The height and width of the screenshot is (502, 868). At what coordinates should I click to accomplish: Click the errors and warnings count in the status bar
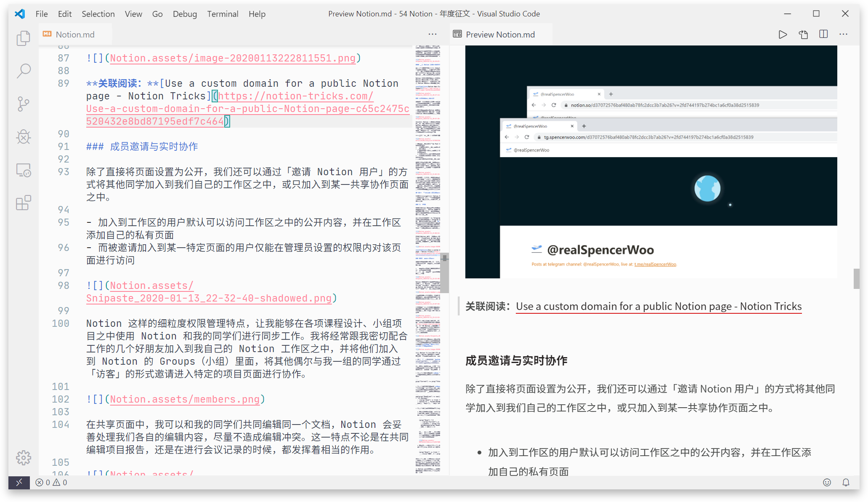point(51,483)
